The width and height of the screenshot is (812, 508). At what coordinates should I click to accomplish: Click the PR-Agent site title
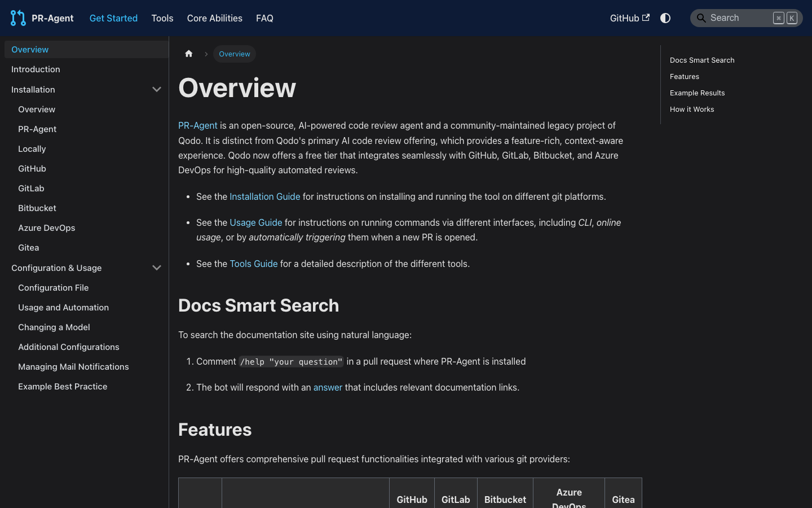pos(52,18)
